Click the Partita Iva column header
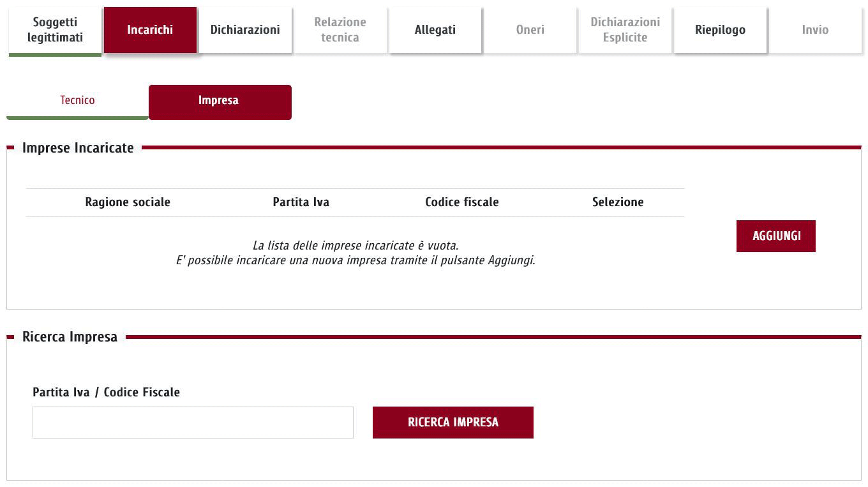Image resolution: width=868 pixels, height=487 pixels. pos(301,202)
